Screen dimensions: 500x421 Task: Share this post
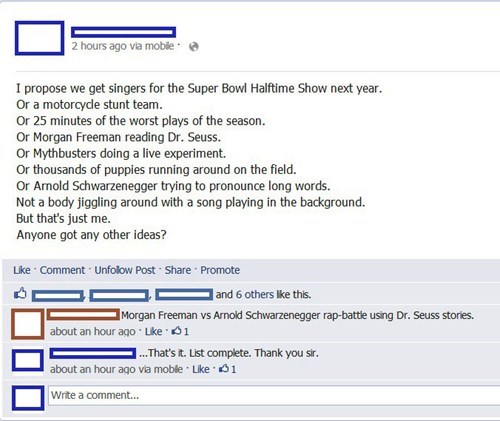[x=178, y=270]
